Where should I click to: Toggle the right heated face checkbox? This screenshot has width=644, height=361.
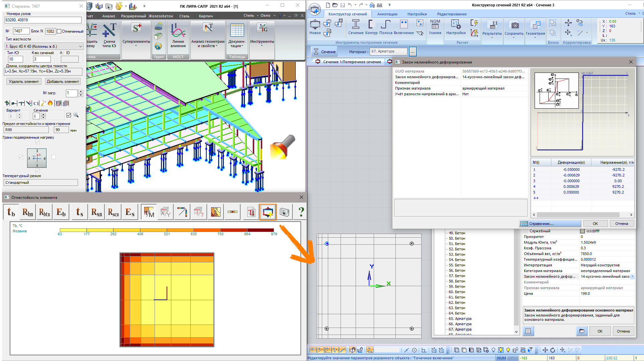(x=54, y=157)
